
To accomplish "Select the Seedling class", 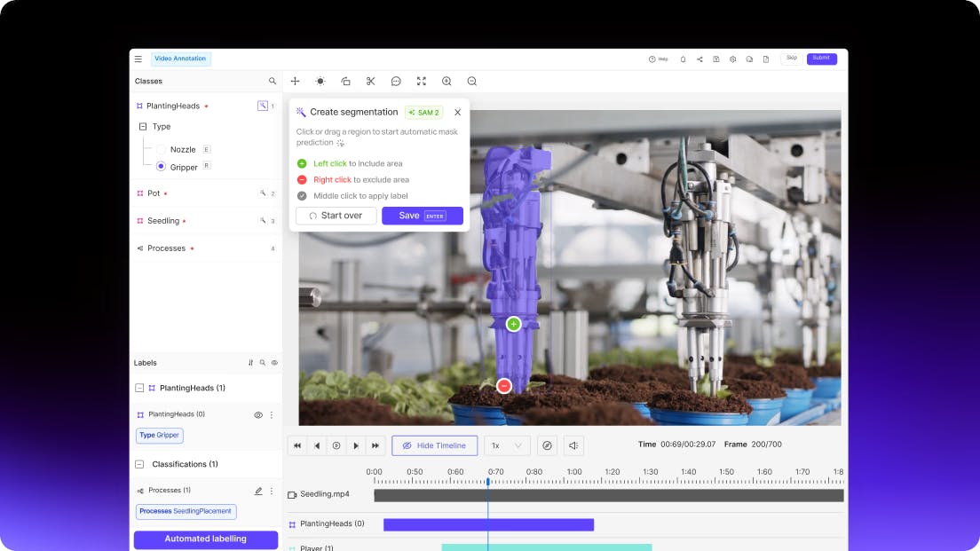I will pyautogui.click(x=163, y=221).
